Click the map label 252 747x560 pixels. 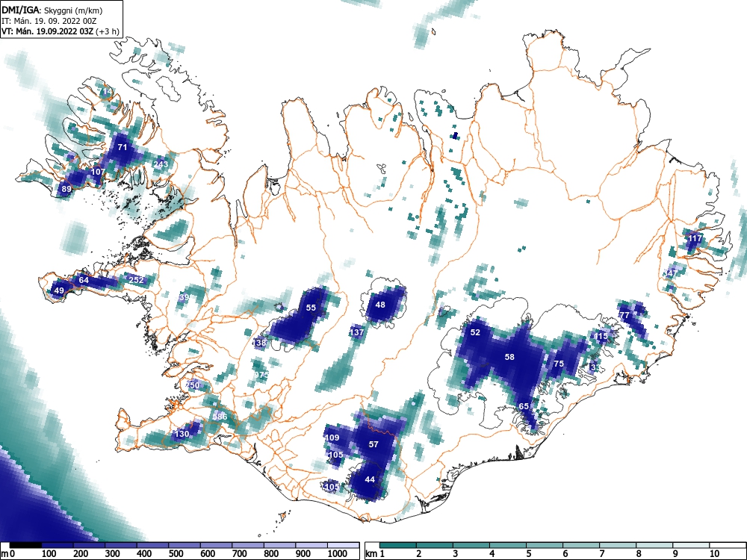[x=136, y=280]
